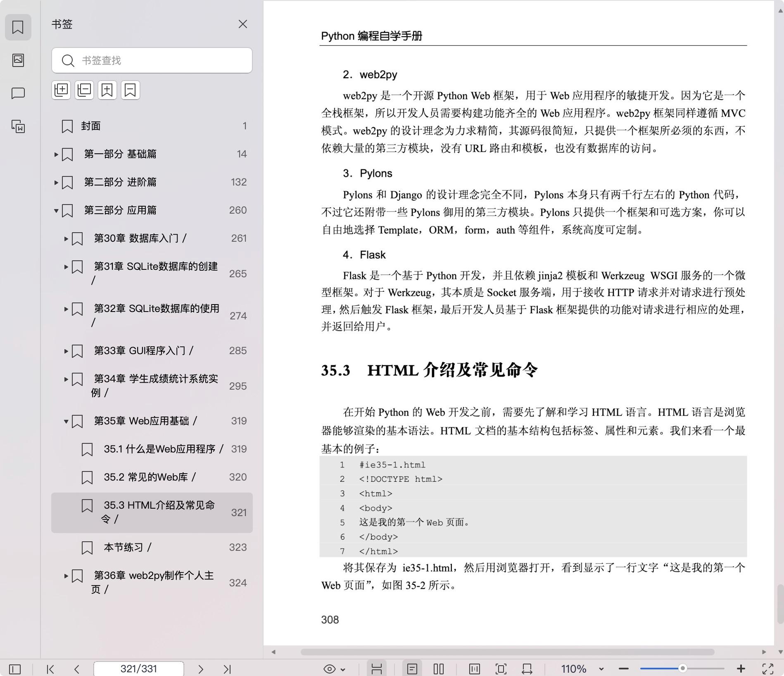The height and width of the screenshot is (676, 784).
Task: Go to the next page
Action: click(x=201, y=669)
